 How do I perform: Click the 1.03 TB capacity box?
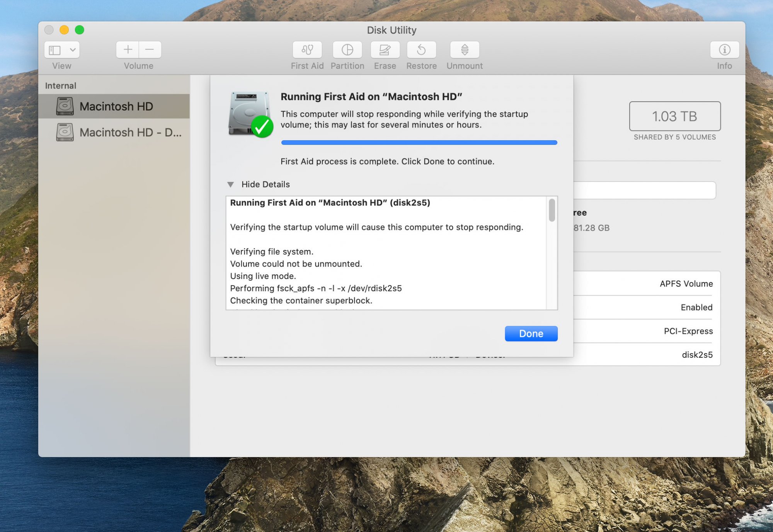tap(675, 116)
